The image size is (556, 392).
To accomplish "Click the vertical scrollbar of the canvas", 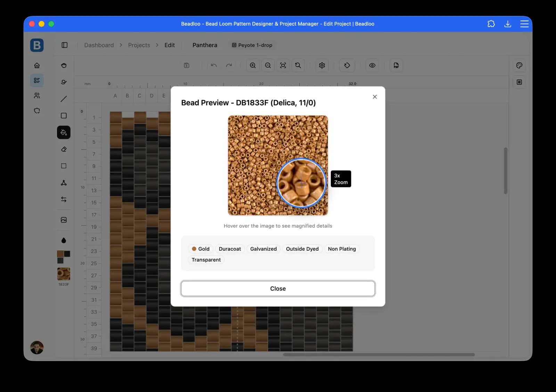I will 506,171.
